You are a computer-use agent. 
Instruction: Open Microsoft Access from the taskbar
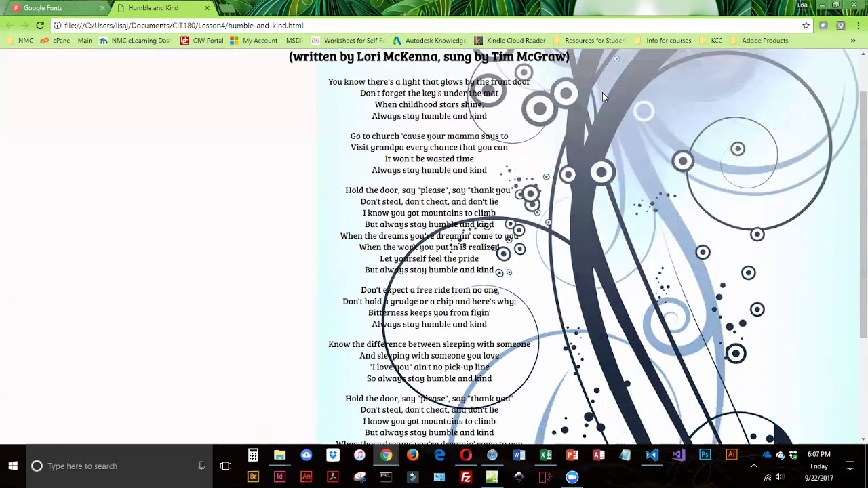[599, 455]
